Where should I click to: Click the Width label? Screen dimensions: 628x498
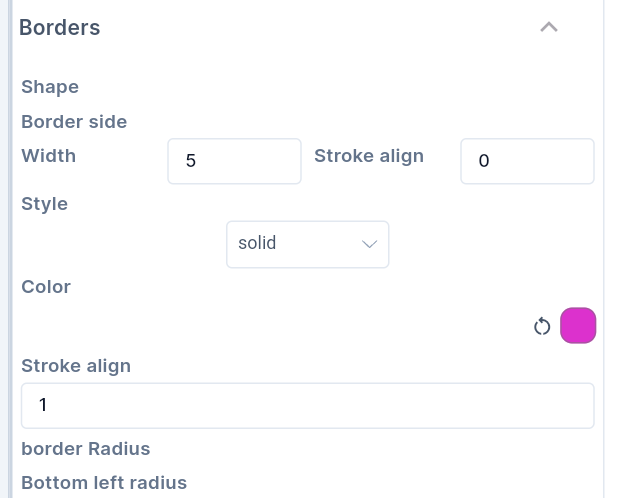point(48,156)
